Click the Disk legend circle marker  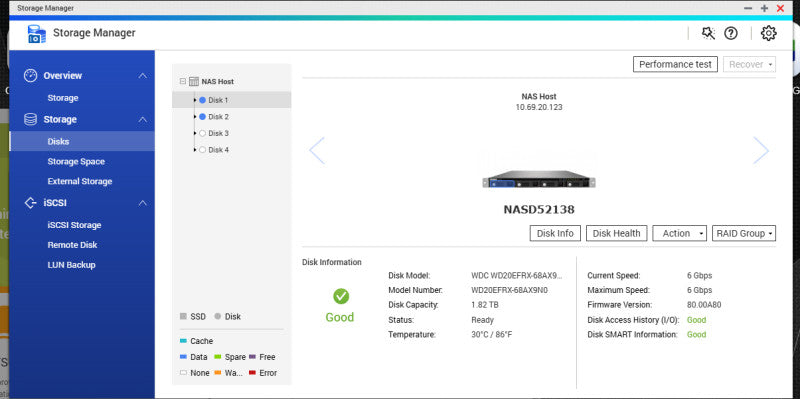pyautogui.click(x=218, y=316)
